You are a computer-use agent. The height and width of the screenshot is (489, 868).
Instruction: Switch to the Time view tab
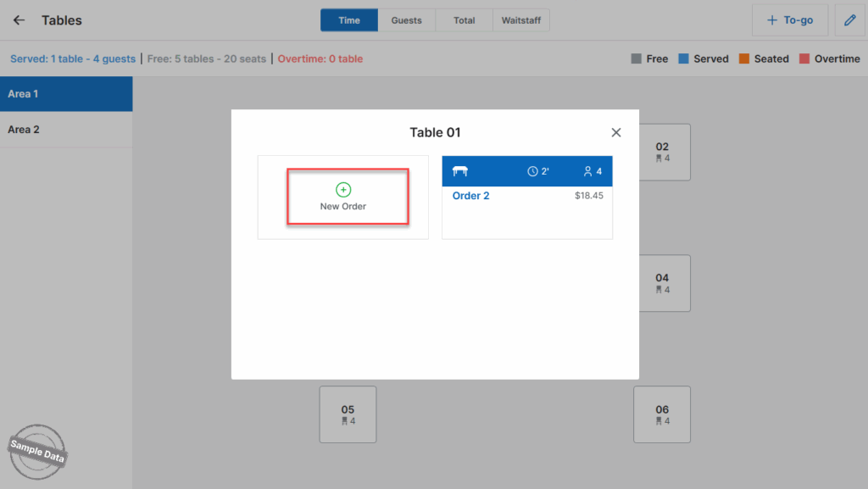(x=349, y=20)
